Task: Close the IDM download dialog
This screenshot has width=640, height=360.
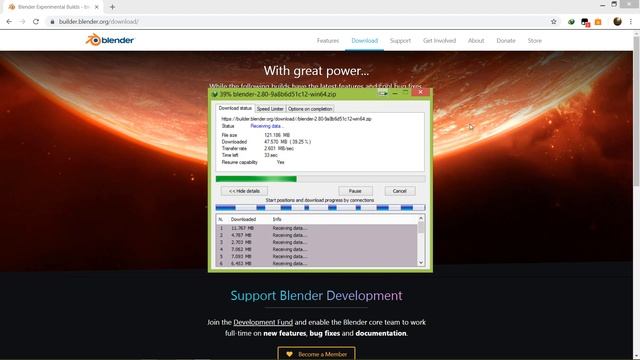Action: 420,92
